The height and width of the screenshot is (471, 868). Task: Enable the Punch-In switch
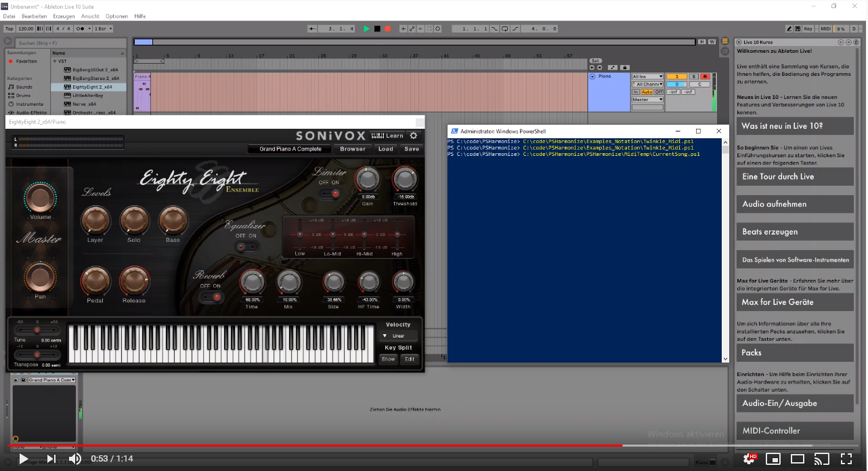coord(494,28)
